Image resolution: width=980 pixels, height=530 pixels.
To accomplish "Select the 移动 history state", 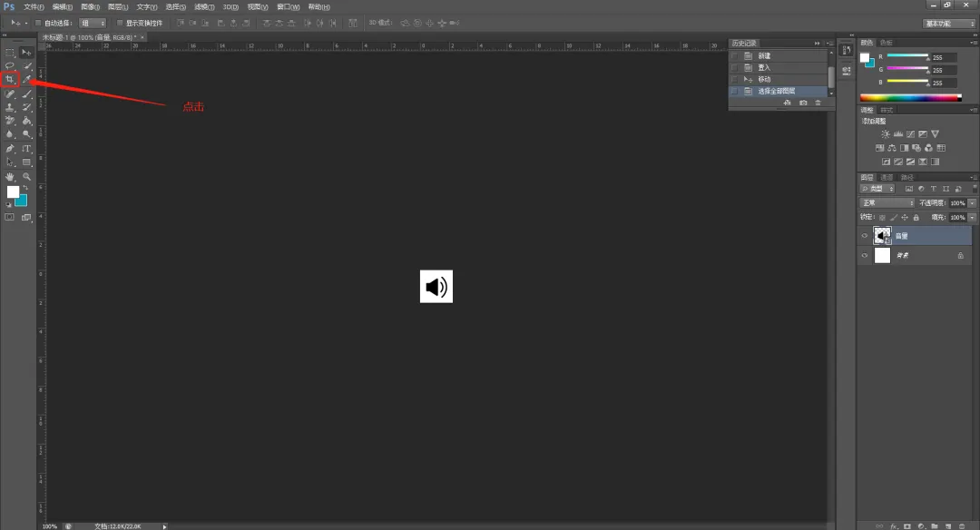I will click(x=764, y=81).
